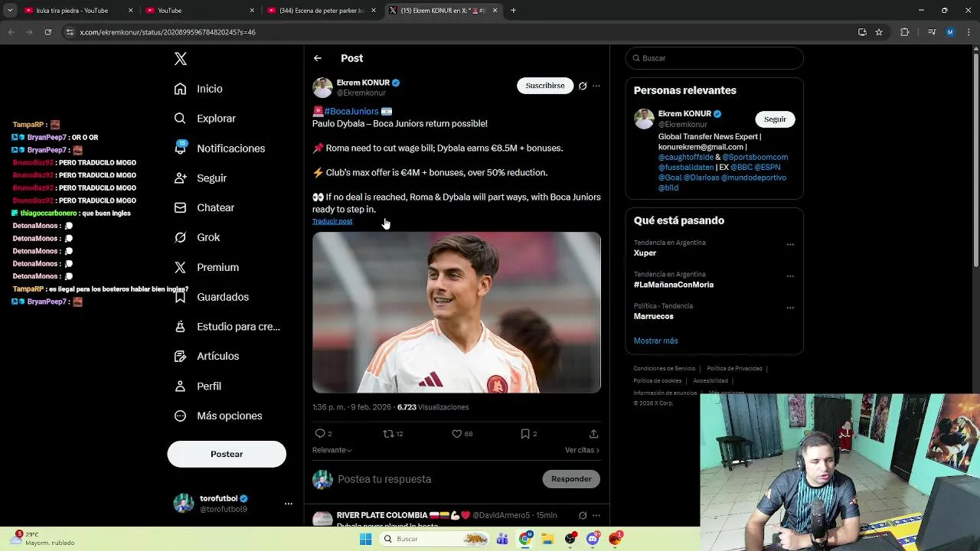This screenshot has width=980, height=551.
Task: Click the browser address bar URL
Action: [x=168, y=32]
